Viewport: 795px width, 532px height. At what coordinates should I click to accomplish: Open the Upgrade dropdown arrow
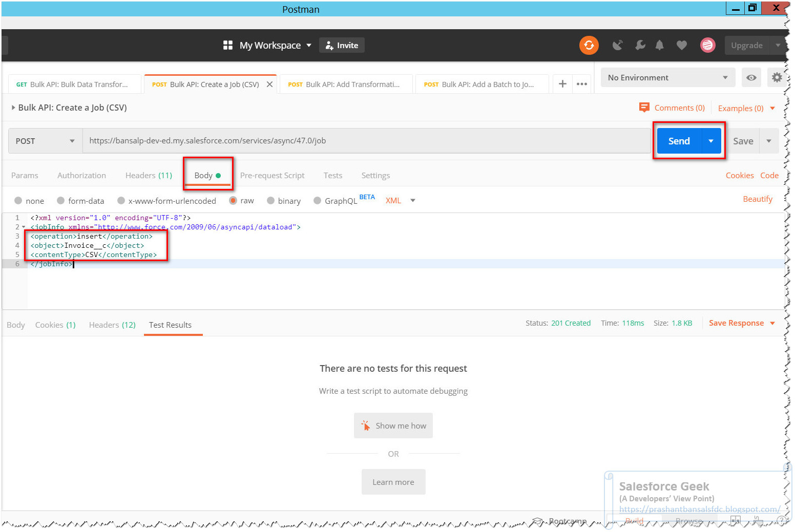[778, 45]
